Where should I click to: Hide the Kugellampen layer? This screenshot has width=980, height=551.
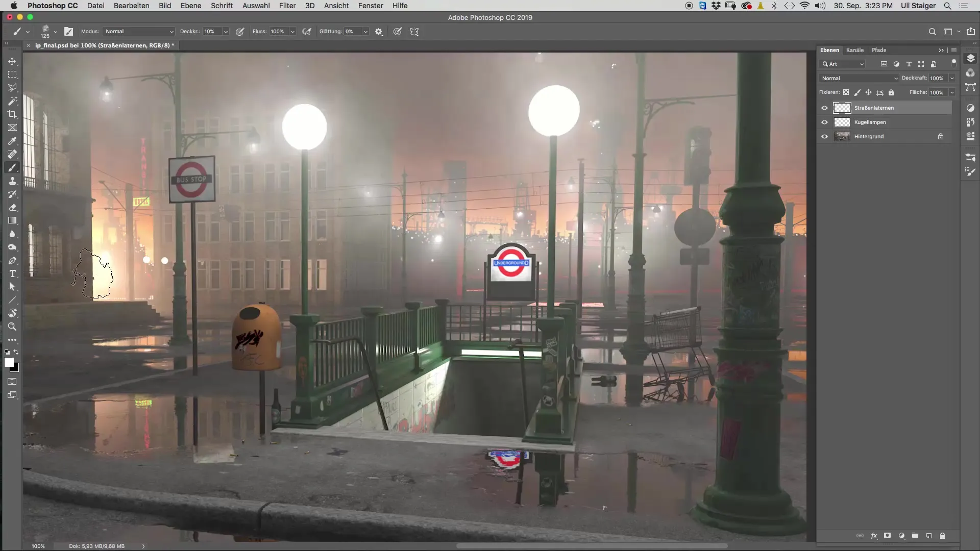(x=824, y=122)
